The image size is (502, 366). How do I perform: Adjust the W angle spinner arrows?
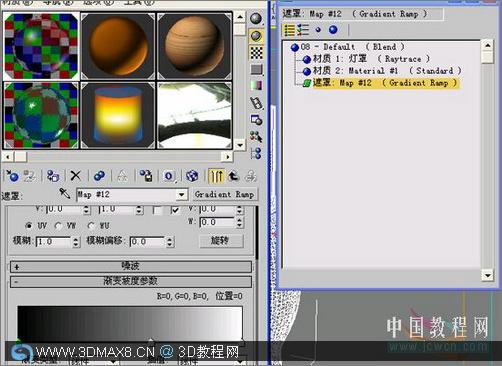point(239,222)
